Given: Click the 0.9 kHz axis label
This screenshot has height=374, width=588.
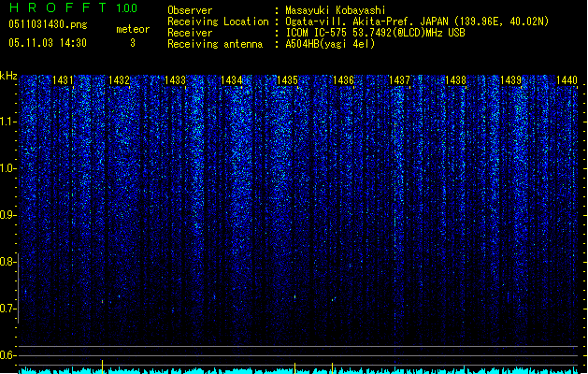Looking at the screenshot, I should point(7,215).
